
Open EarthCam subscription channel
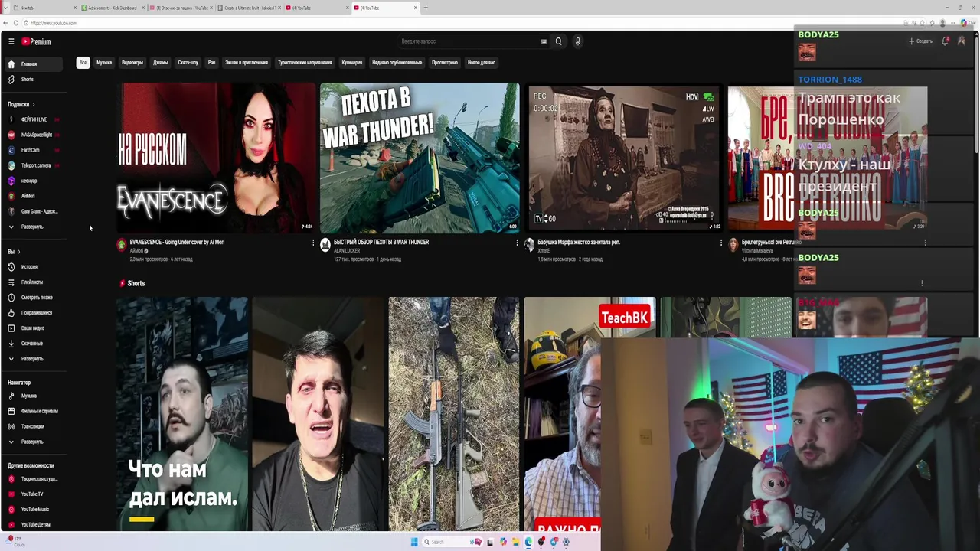30,151
